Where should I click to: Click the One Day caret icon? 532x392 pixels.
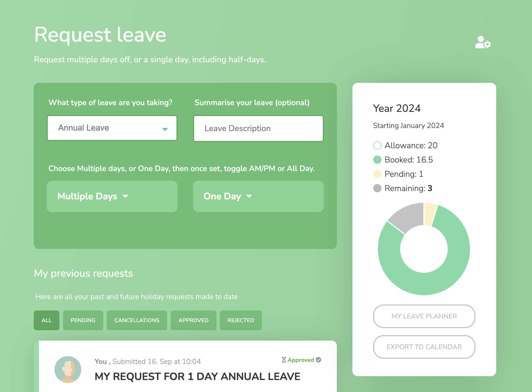(x=249, y=196)
